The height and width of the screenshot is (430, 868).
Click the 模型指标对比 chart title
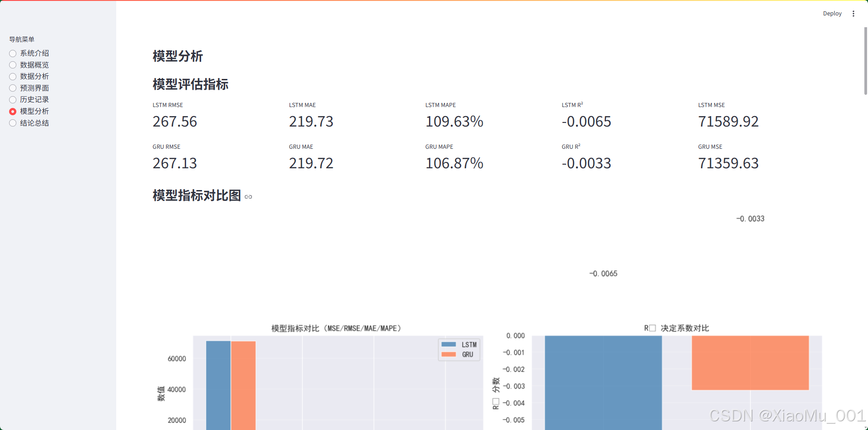[x=336, y=328]
